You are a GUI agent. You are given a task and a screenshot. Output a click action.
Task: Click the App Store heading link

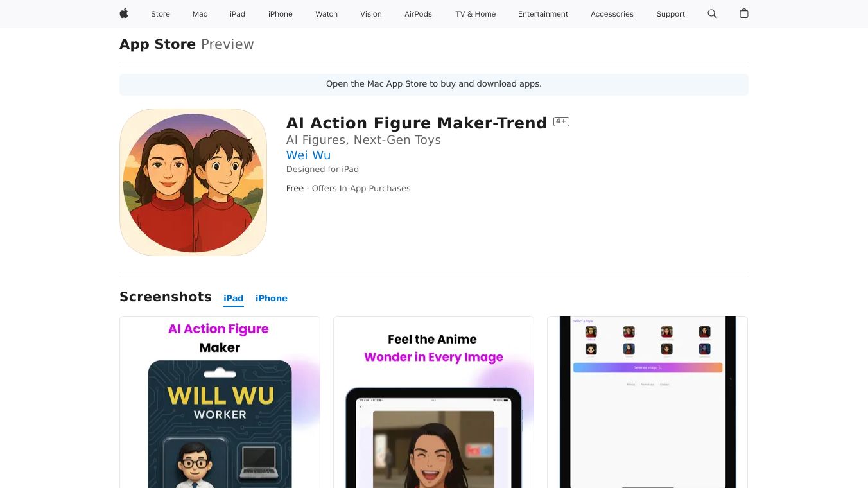pos(157,44)
